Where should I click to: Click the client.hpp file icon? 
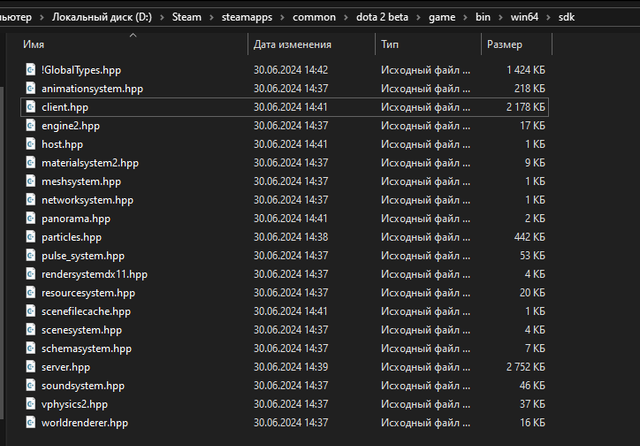31,107
